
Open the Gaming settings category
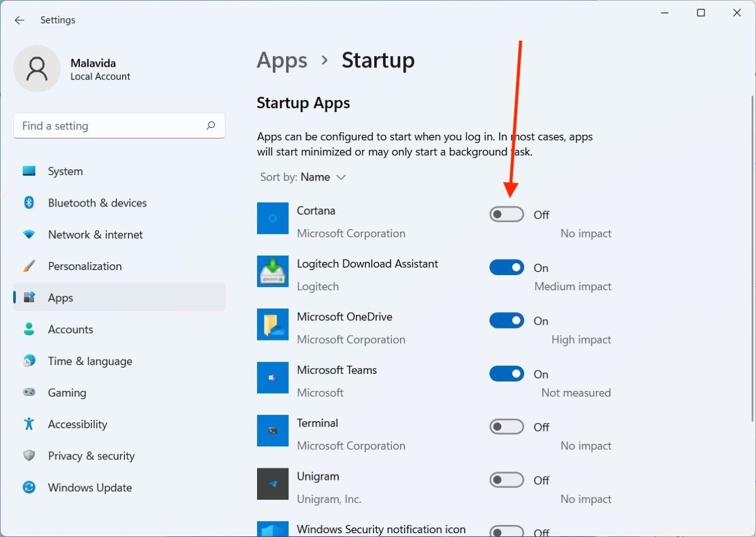point(67,393)
